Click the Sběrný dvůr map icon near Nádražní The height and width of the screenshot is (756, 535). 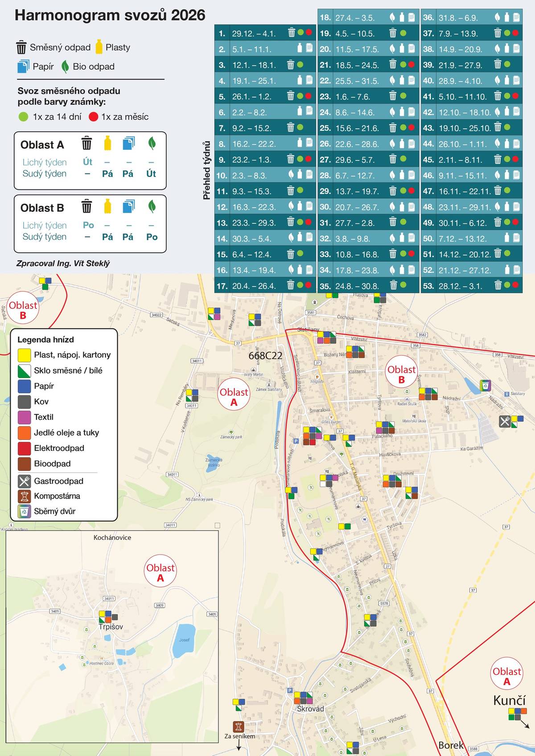(485, 385)
